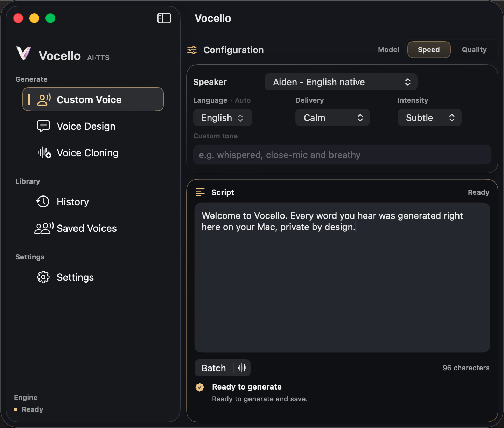The image size is (504, 428).
Task: Select the Speed model option
Action: (429, 50)
